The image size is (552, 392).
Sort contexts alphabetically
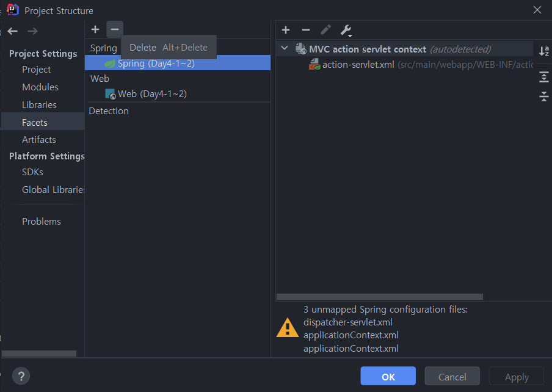coord(544,51)
